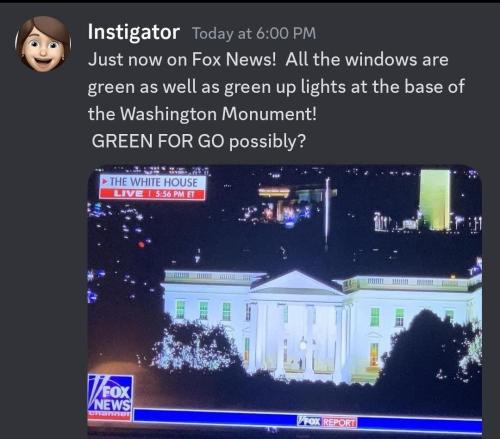Click the leftmost green upper-floor window

(180, 309)
